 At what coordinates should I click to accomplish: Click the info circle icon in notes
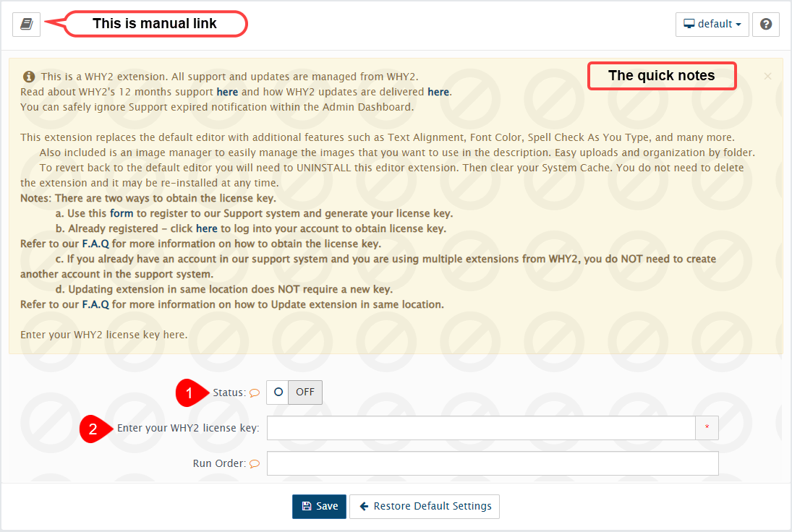[x=29, y=76]
